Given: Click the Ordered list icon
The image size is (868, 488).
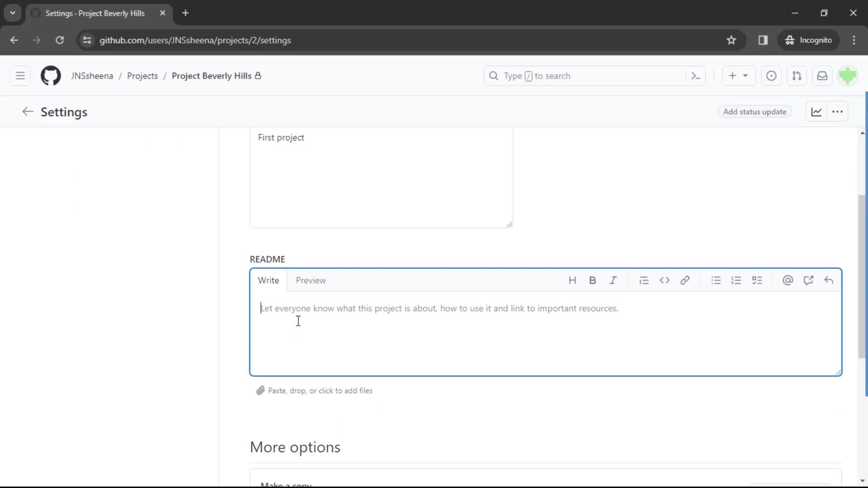Looking at the screenshot, I should (x=736, y=280).
